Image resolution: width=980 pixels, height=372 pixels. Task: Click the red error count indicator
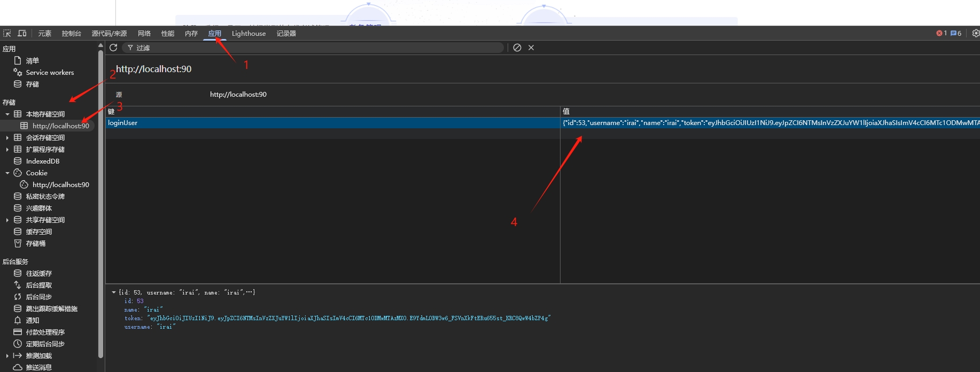click(x=941, y=33)
